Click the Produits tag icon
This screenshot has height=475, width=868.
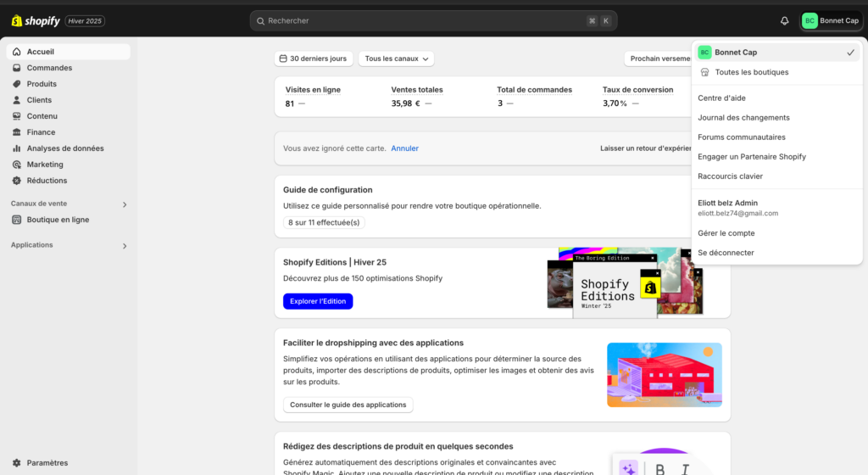(17, 84)
